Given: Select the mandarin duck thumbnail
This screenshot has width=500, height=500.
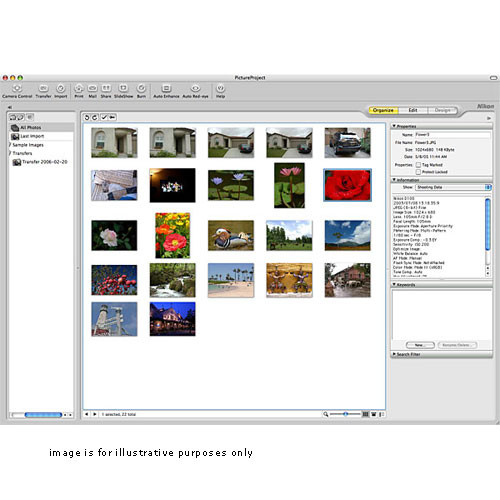Looking at the screenshot, I should (x=231, y=235).
